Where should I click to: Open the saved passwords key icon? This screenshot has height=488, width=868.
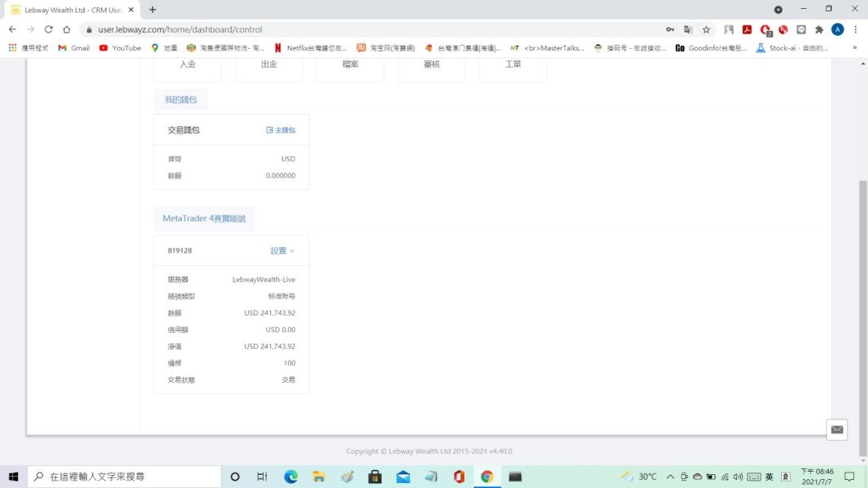click(670, 29)
